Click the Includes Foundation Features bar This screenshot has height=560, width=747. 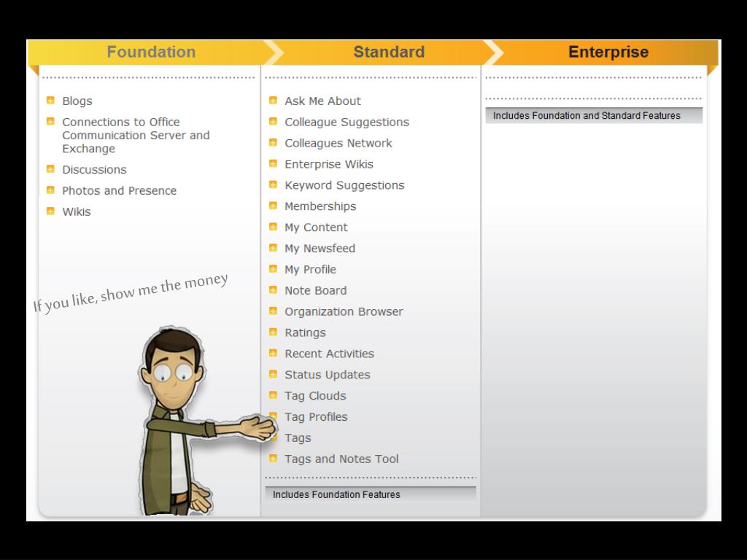click(x=371, y=494)
